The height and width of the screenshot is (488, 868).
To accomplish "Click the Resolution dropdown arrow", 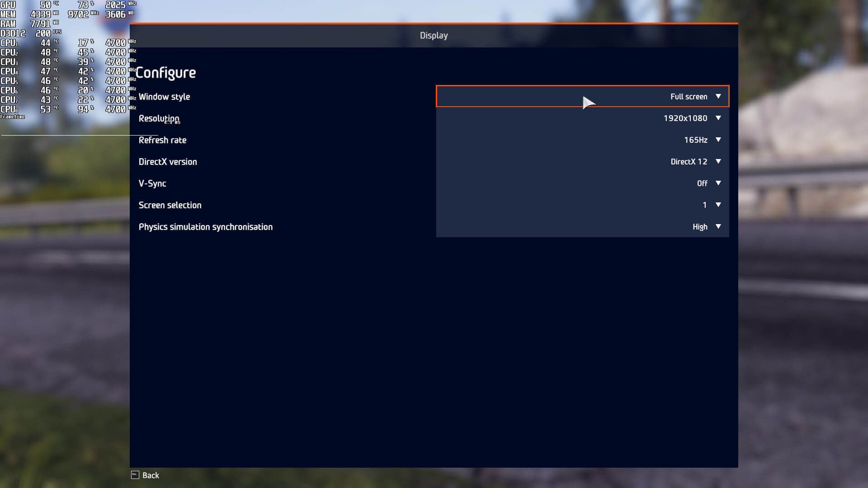I will pos(718,118).
